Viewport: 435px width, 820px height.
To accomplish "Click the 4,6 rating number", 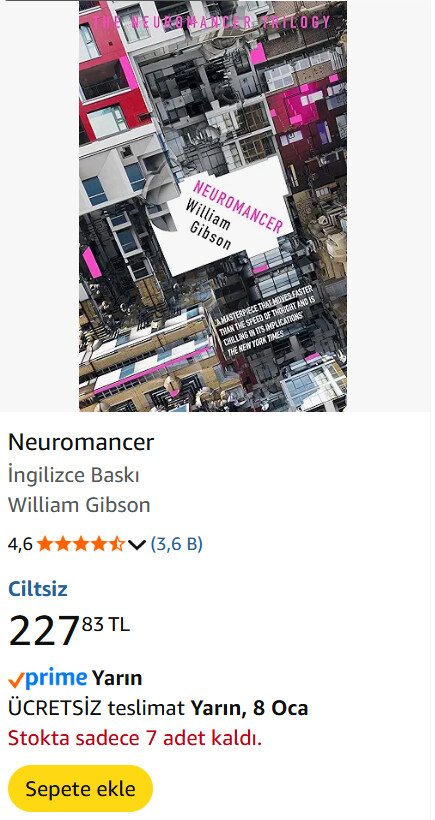I will click(x=20, y=545).
